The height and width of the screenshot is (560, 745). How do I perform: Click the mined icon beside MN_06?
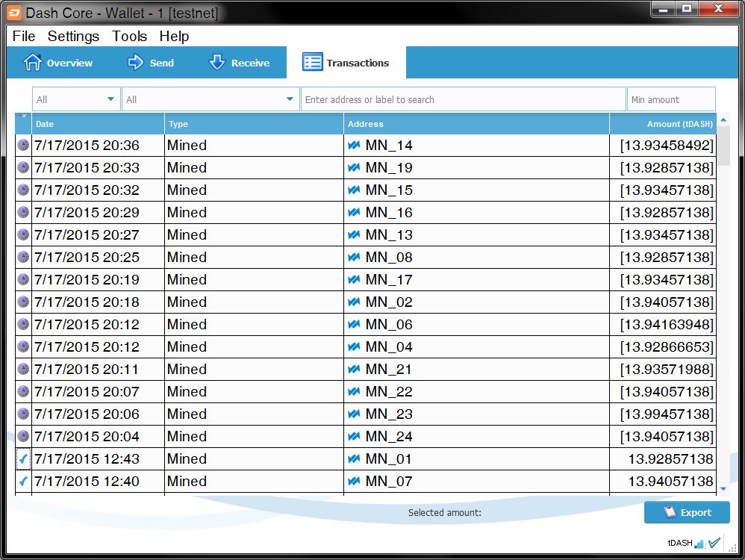pyautogui.click(x=354, y=324)
